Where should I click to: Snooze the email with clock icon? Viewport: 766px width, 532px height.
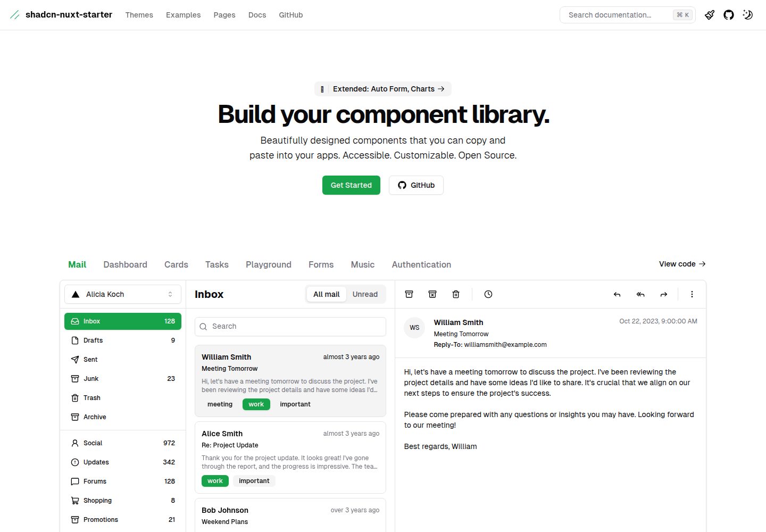click(x=488, y=294)
